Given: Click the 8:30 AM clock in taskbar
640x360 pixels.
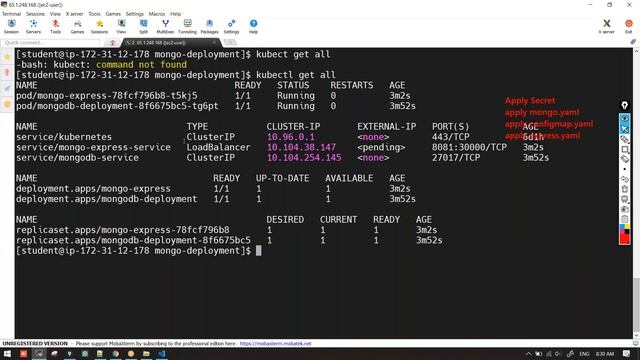Looking at the screenshot, I should click(605, 354).
